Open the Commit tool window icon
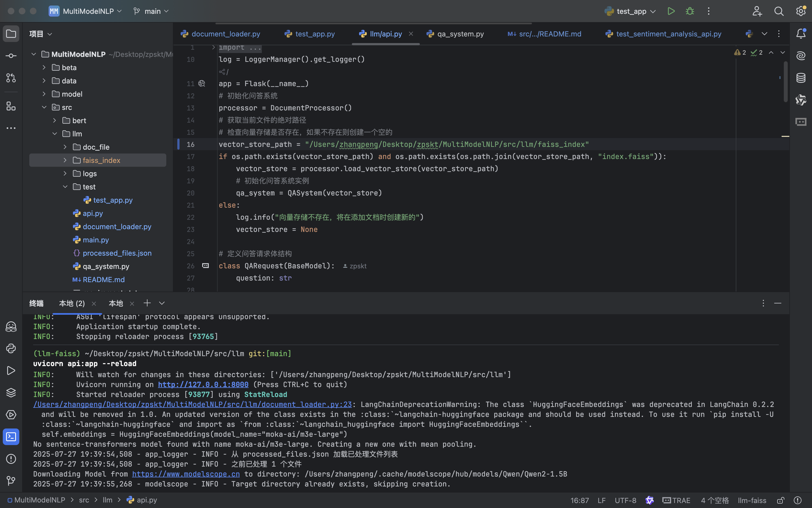 [x=11, y=56]
